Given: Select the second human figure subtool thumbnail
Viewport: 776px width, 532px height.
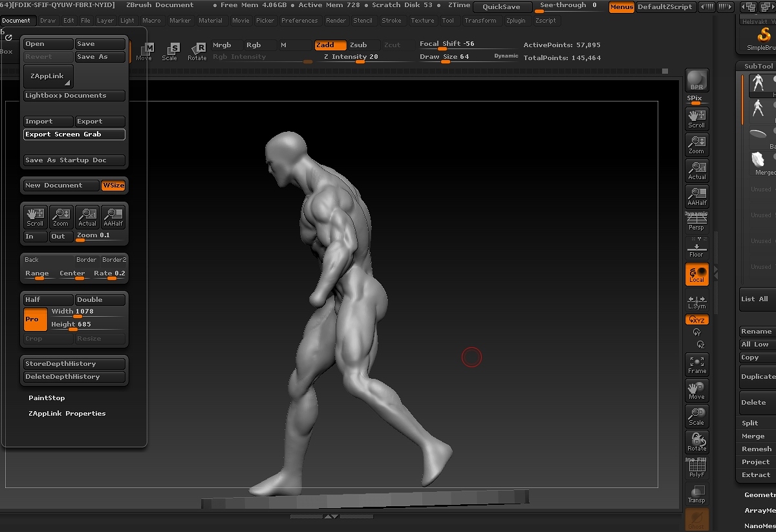Looking at the screenshot, I should (759, 110).
